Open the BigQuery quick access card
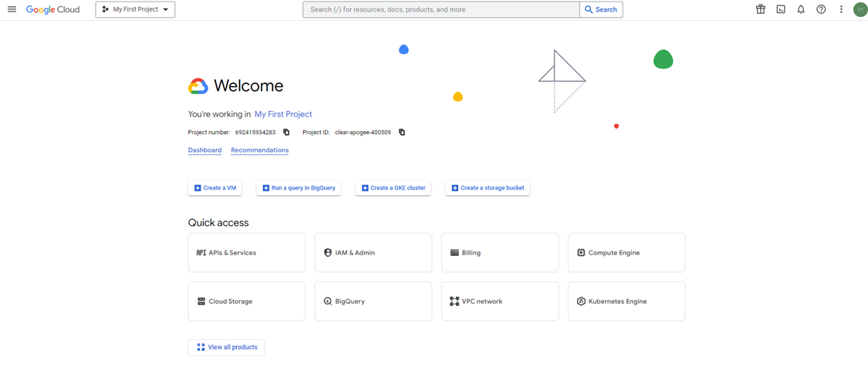The height and width of the screenshot is (387, 868). coord(373,301)
